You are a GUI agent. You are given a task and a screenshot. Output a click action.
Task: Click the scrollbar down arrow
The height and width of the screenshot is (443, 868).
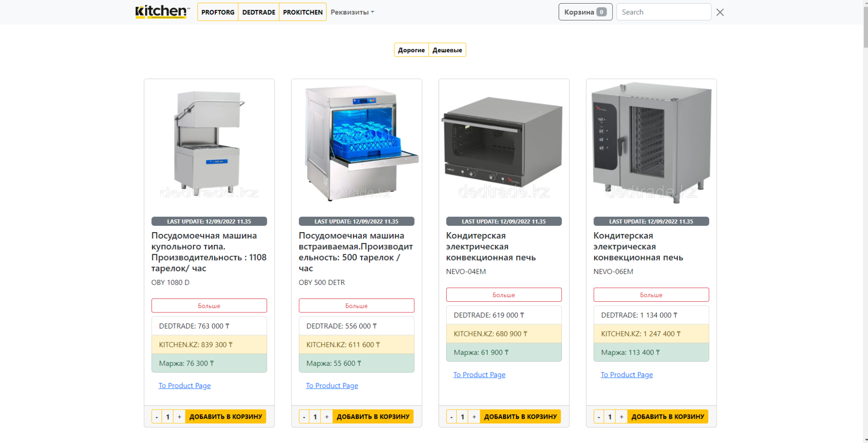coord(865,440)
